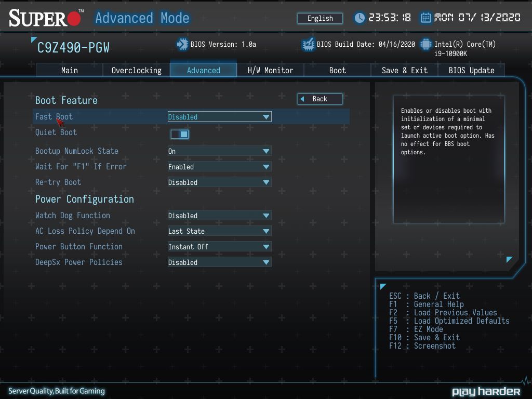Click ESC Back / Exit shortcut text
The image size is (532, 399).
click(424, 296)
